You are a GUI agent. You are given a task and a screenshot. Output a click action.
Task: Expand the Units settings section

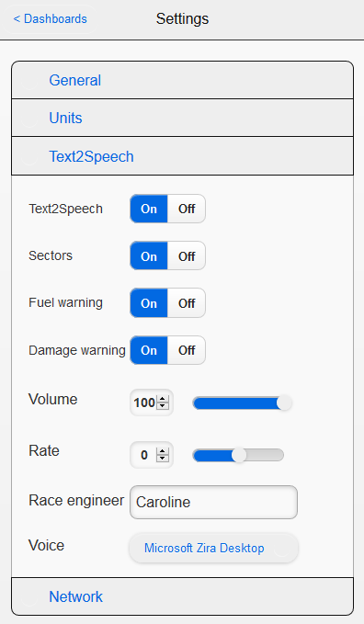[182, 118]
